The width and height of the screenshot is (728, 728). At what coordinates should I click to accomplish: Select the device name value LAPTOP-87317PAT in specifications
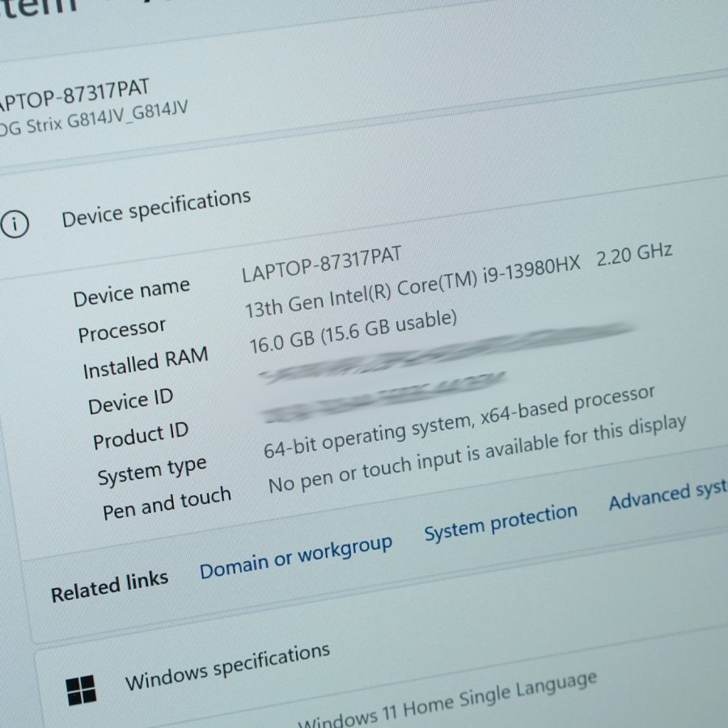[321, 265]
